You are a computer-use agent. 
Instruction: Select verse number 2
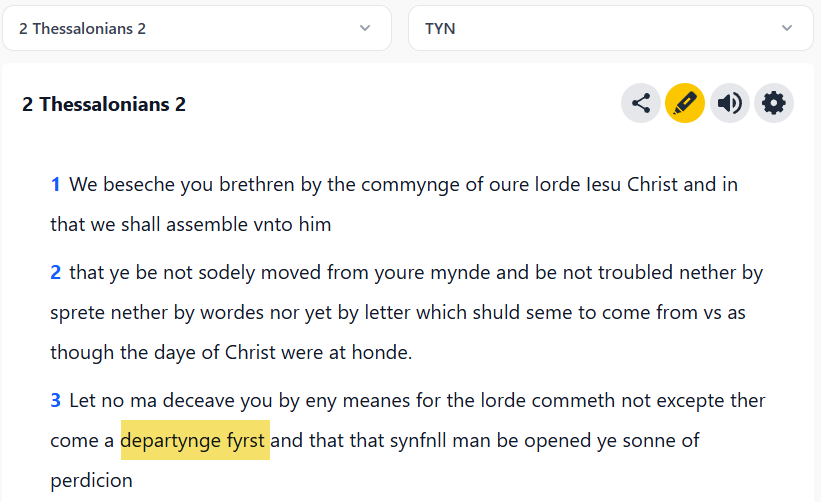56,272
